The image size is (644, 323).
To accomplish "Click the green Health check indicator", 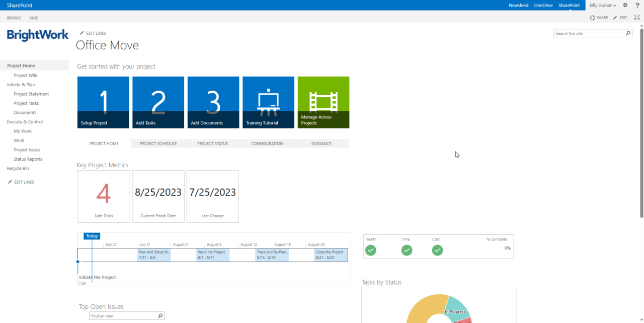I will 371,250.
